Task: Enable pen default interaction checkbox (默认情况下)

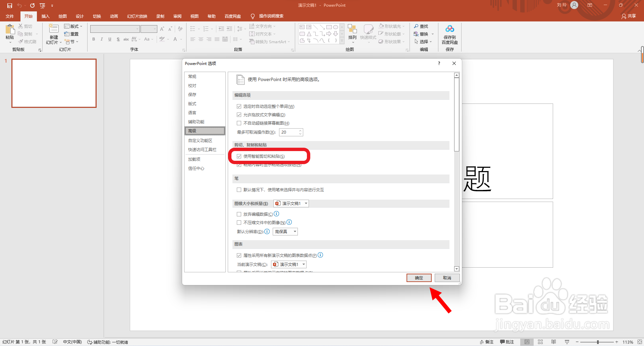Action: point(239,190)
